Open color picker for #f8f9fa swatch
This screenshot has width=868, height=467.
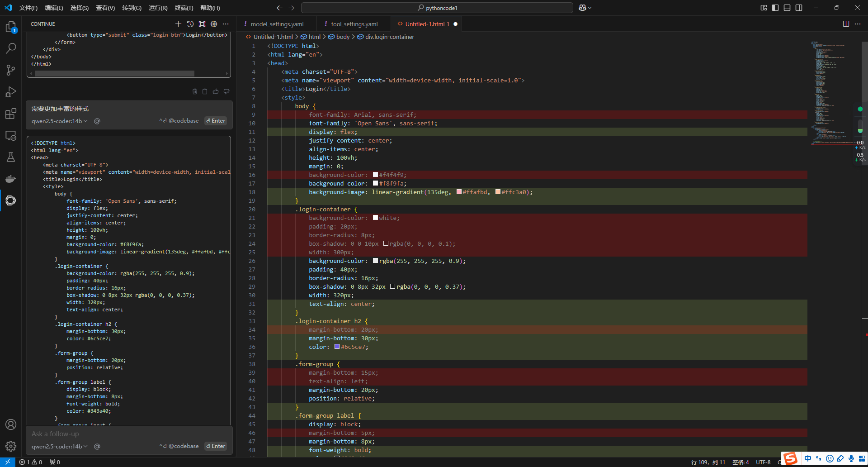point(375,183)
